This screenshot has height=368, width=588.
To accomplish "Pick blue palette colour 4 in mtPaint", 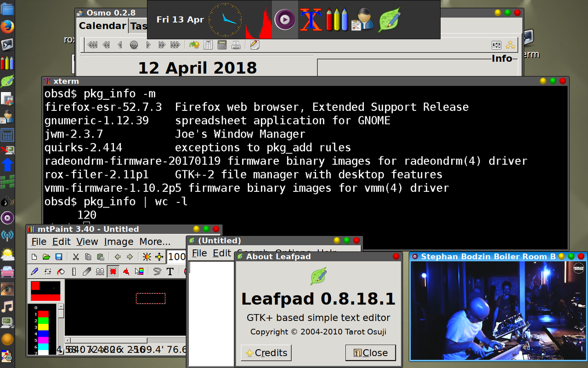I will tap(43, 333).
